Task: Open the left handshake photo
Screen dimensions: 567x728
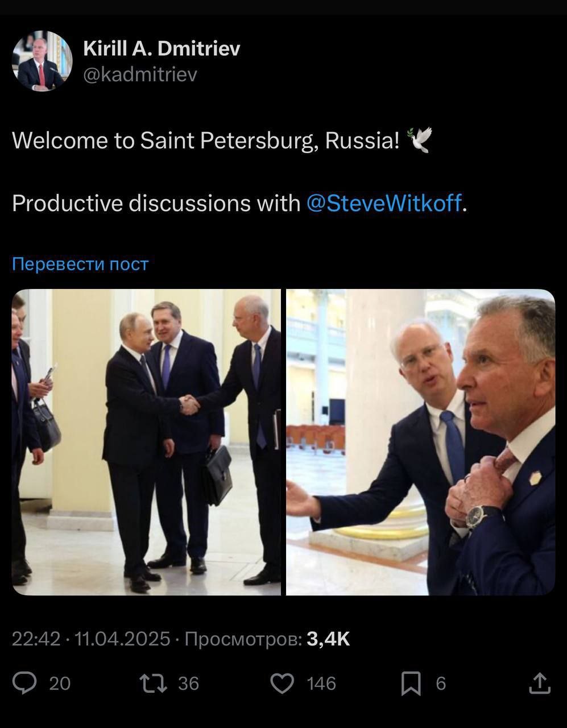Action: coord(146,442)
